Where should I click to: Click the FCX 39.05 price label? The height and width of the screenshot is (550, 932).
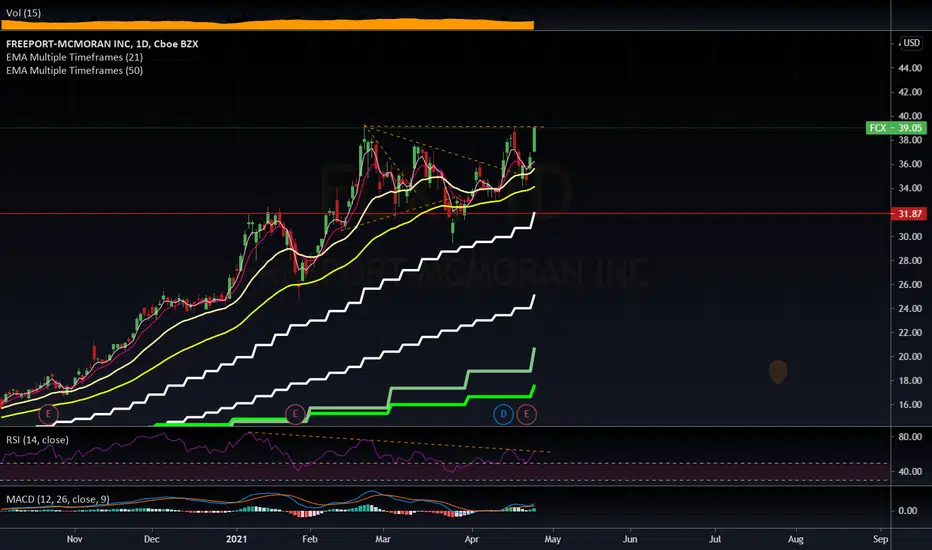point(896,128)
